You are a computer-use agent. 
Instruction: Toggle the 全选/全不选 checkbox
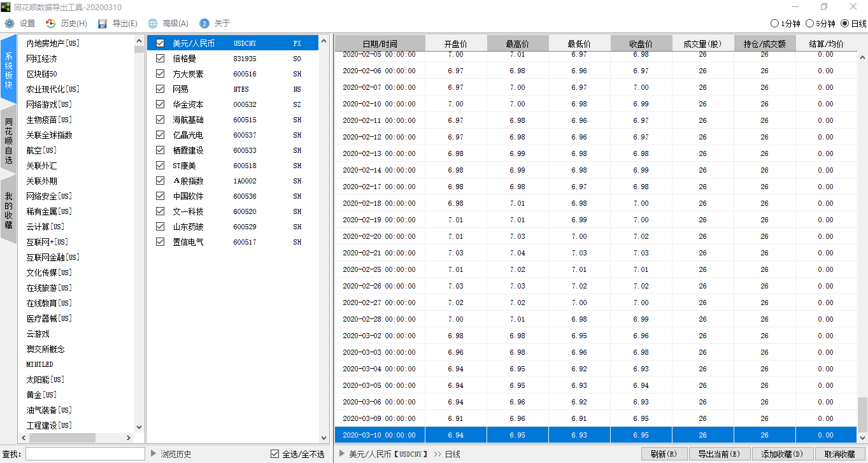click(274, 454)
